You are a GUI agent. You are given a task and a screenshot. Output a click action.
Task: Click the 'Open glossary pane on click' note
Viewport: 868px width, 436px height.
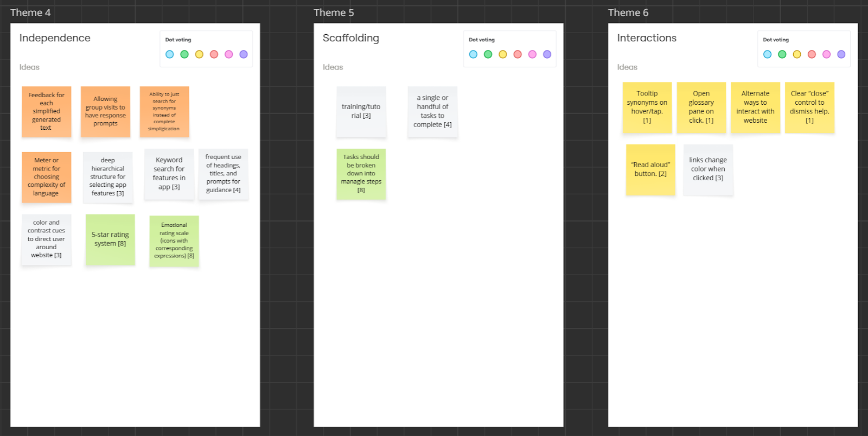point(701,107)
